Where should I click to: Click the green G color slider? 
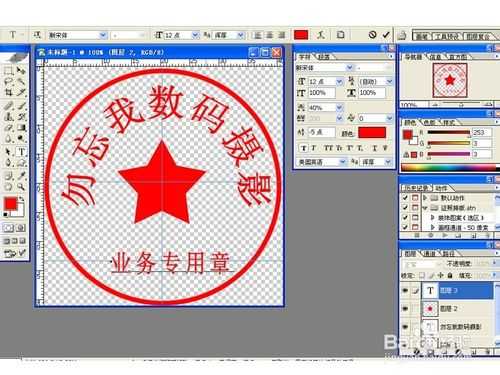click(x=449, y=143)
